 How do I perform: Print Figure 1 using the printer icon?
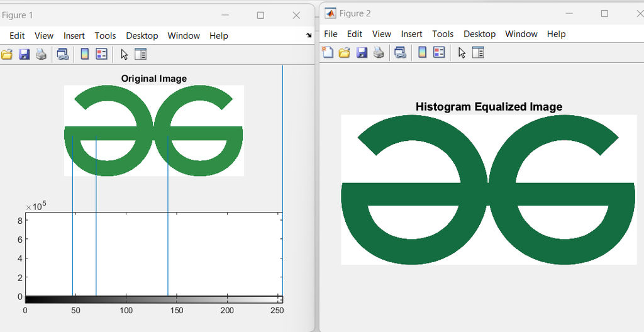(41, 55)
